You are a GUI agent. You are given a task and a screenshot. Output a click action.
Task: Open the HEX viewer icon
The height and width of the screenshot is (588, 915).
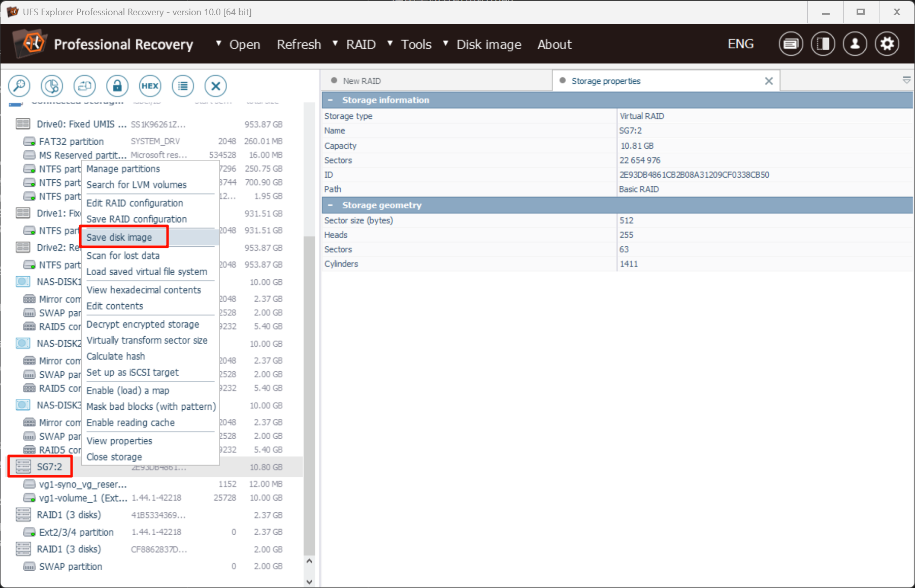point(150,86)
